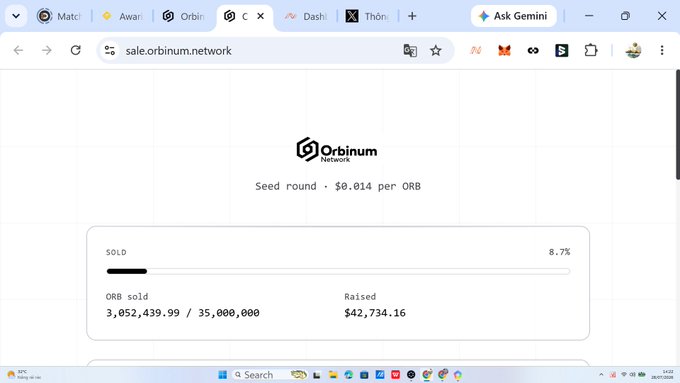Open File Explorer from taskbar
The height and width of the screenshot is (383, 680).
(x=333, y=375)
